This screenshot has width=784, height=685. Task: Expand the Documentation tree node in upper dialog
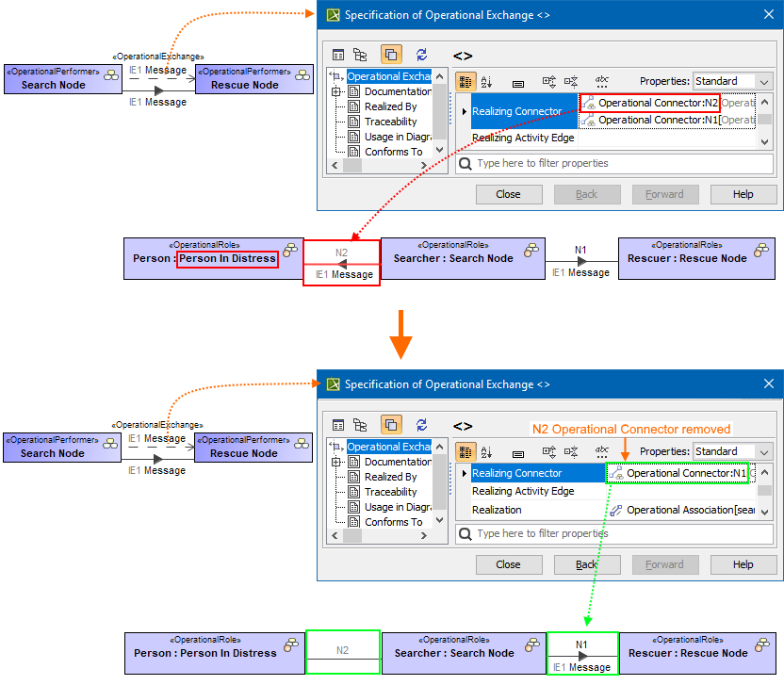coord(335,91)
